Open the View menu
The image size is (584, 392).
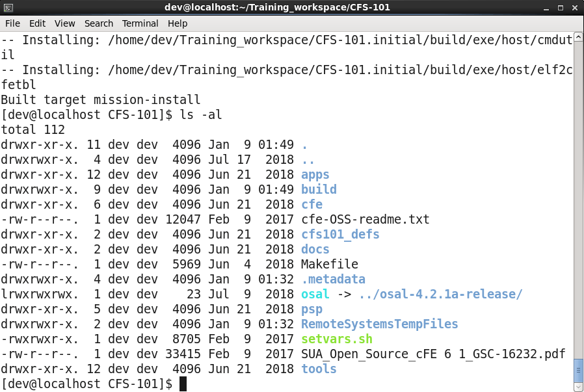click(64, 23)
